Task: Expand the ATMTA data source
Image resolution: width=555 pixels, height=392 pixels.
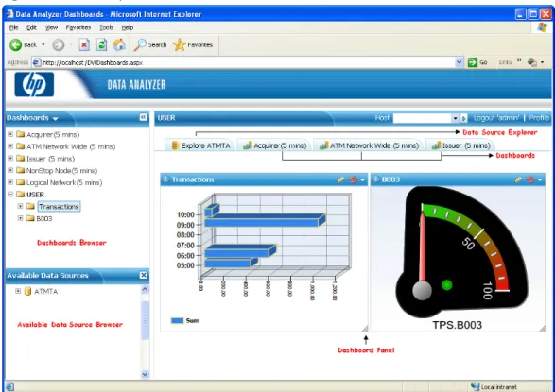Action: click(18, 291)
